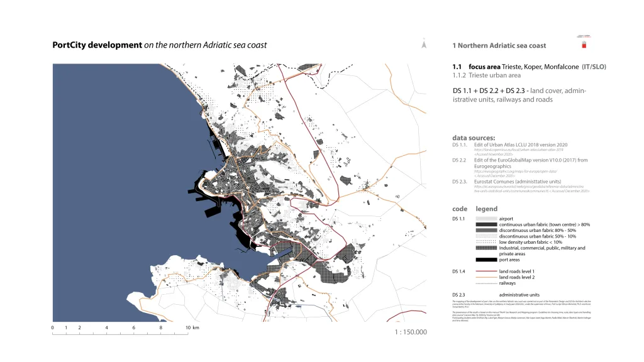
Task: Click the red university logo emblem
Action: (x=583, y=45)
